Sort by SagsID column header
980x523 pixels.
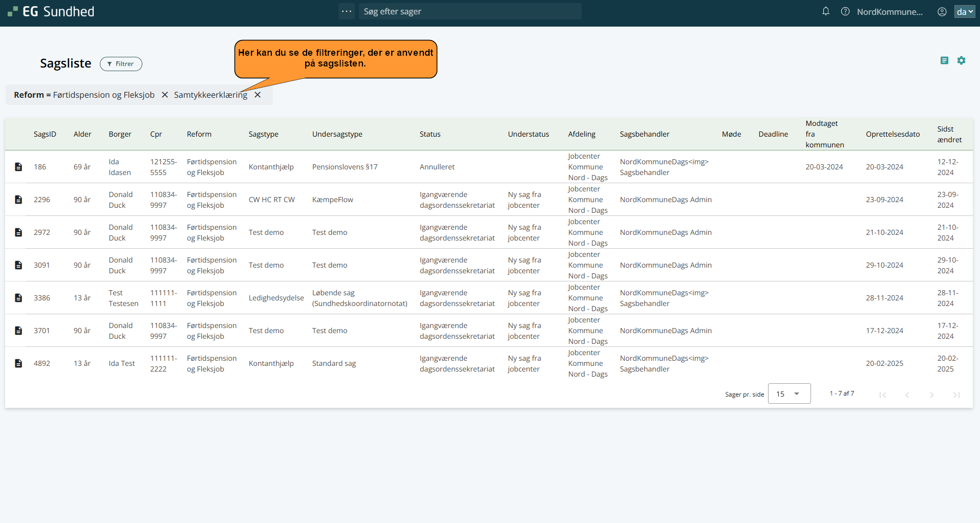45,134
